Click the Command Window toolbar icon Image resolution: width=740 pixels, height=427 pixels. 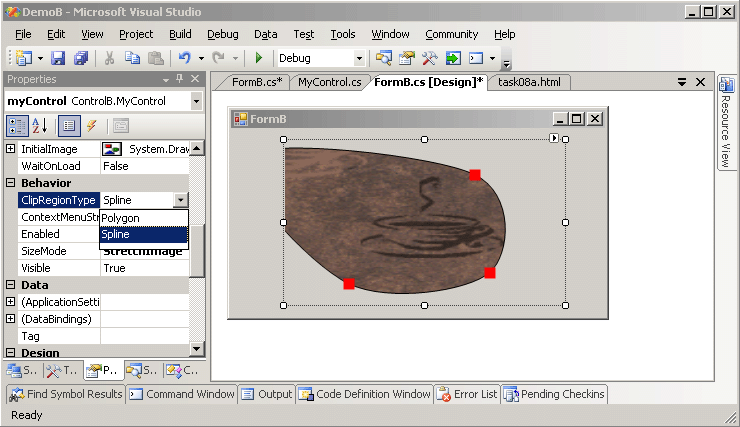pos(476,58)
